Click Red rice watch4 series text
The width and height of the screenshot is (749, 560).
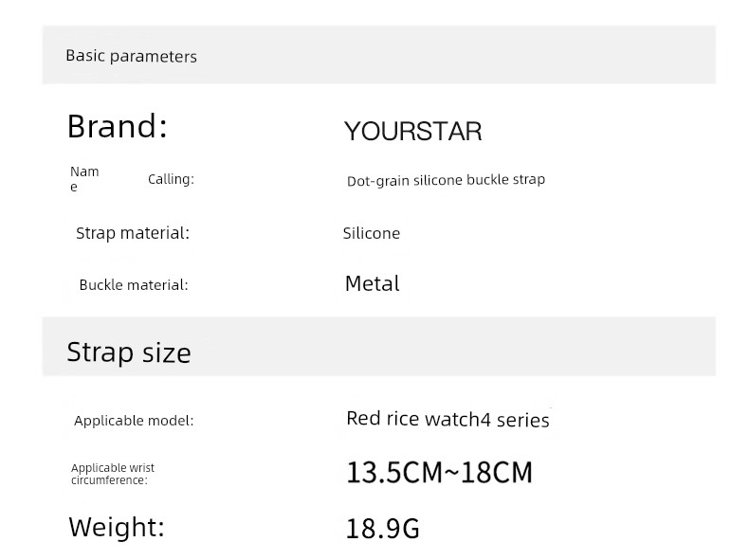coord(448,419)
